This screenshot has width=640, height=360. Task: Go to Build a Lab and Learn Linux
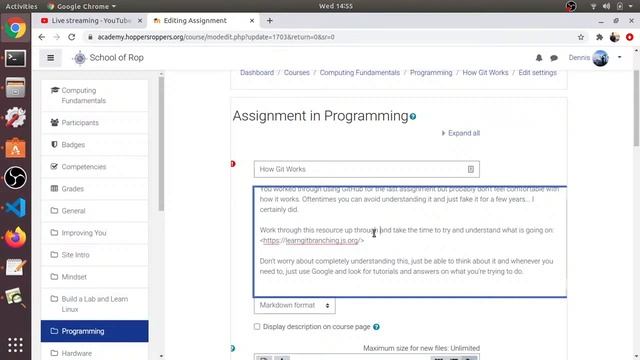click(x=95, y=304)
